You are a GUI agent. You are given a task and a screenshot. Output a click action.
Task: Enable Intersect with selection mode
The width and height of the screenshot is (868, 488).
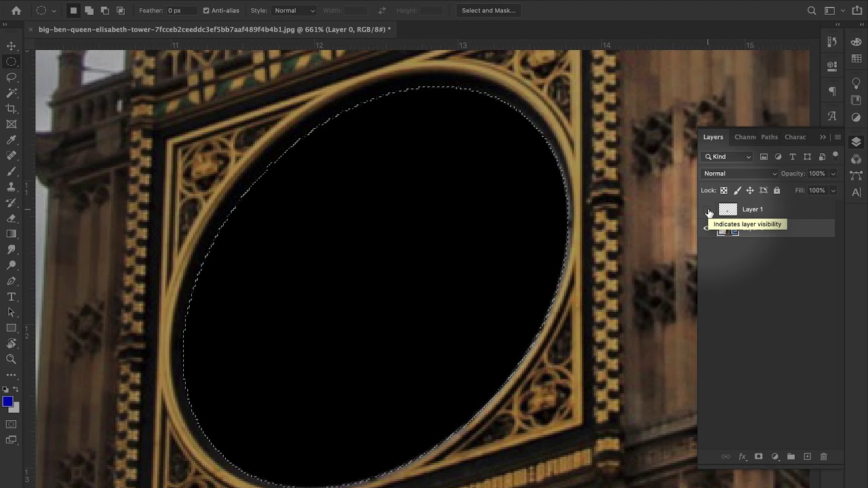[120, 10]
